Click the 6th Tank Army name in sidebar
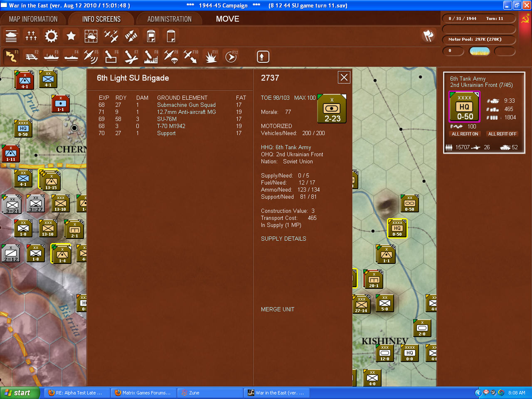Screen dimensions: 532x399 [x=468, y=79]
